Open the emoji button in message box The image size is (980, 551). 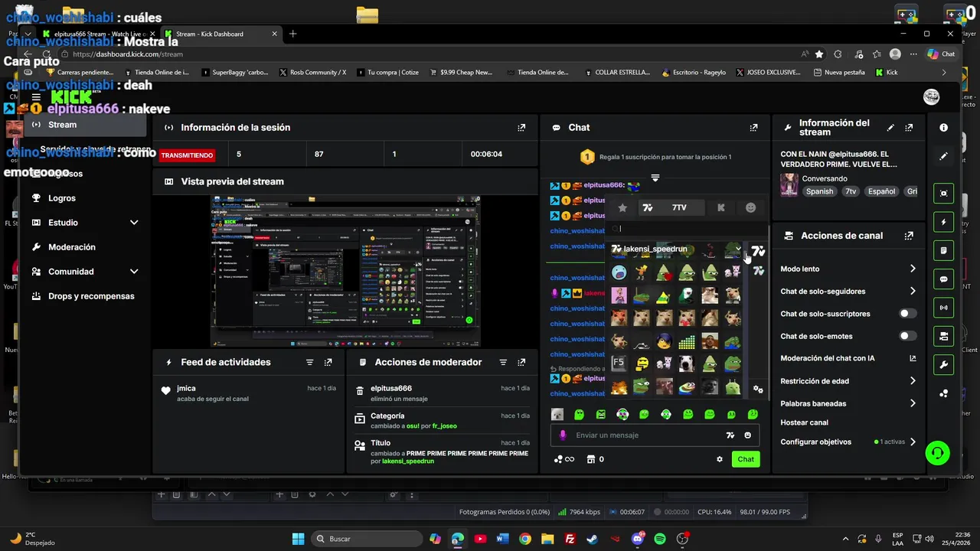tap(748, 435)
